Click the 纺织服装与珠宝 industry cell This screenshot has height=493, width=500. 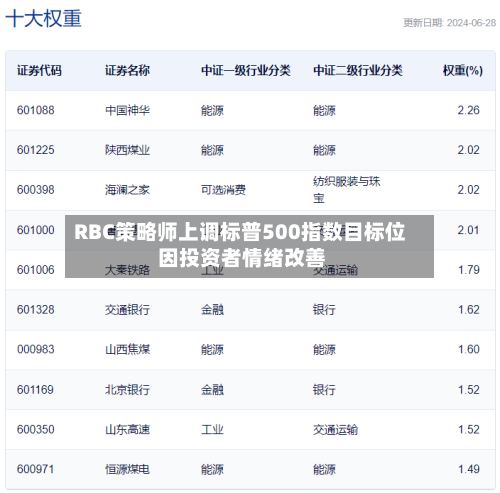347,190
